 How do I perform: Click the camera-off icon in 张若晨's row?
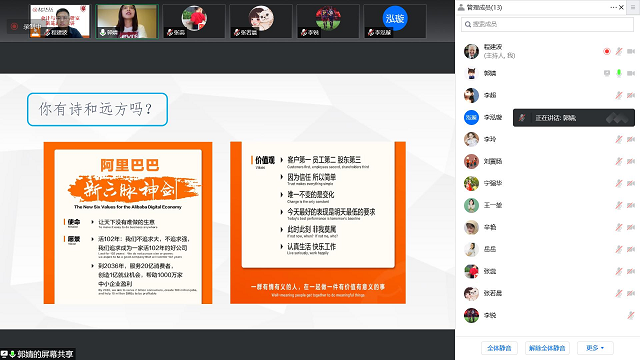pos(631,293)
